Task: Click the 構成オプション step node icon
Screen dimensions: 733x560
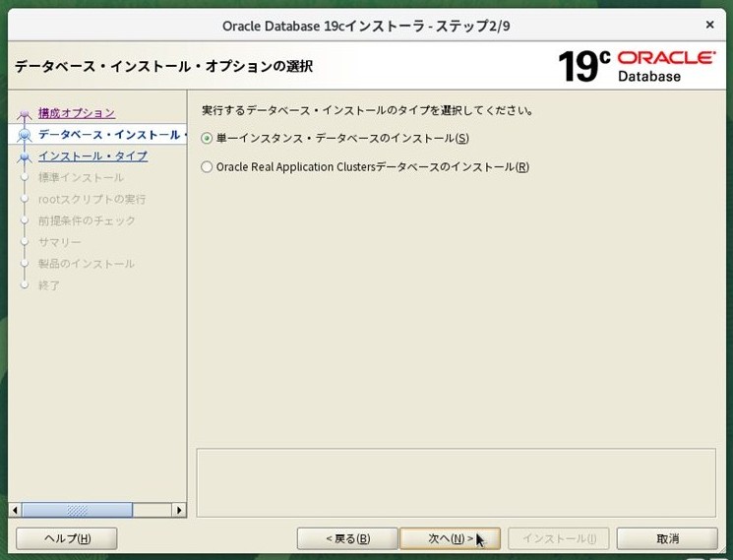Action: pyautogui.click(x=25, y=113)
